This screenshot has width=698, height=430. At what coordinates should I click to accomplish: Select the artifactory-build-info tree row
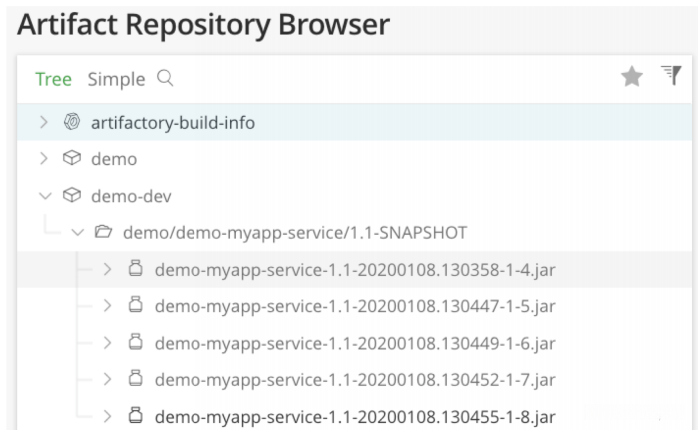(x=172, y=122)
